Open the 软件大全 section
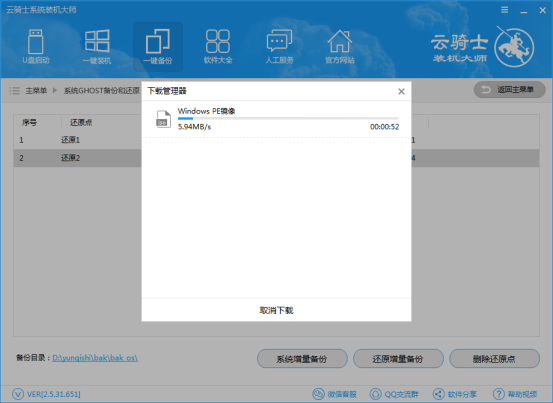Viewport: 553px width, 403px height. coord(218,47)
